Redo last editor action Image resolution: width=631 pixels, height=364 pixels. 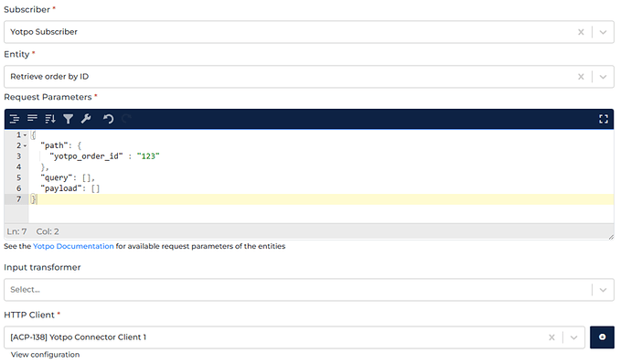tap(126, 119)
